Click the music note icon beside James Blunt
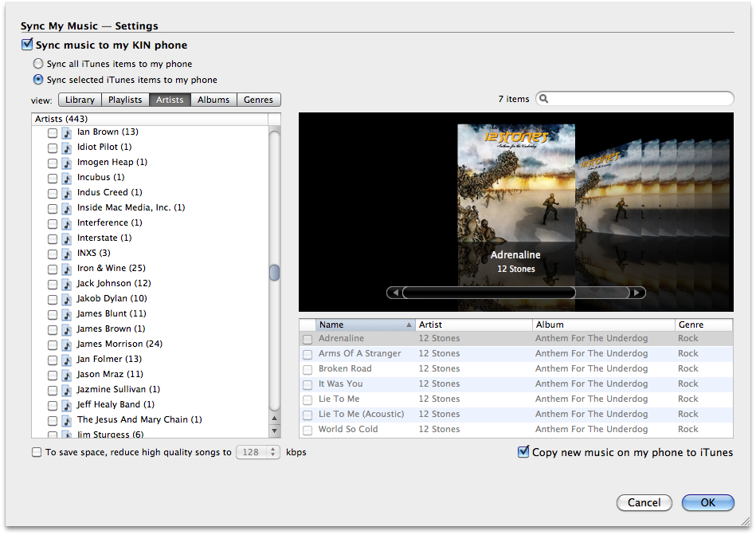The image size is (756, 535). tap(67, 314)
